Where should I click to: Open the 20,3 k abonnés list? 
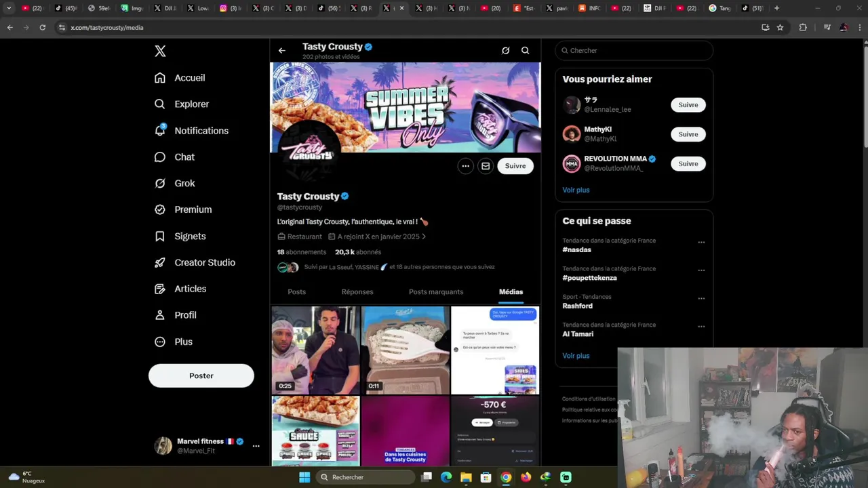[358, 252]
